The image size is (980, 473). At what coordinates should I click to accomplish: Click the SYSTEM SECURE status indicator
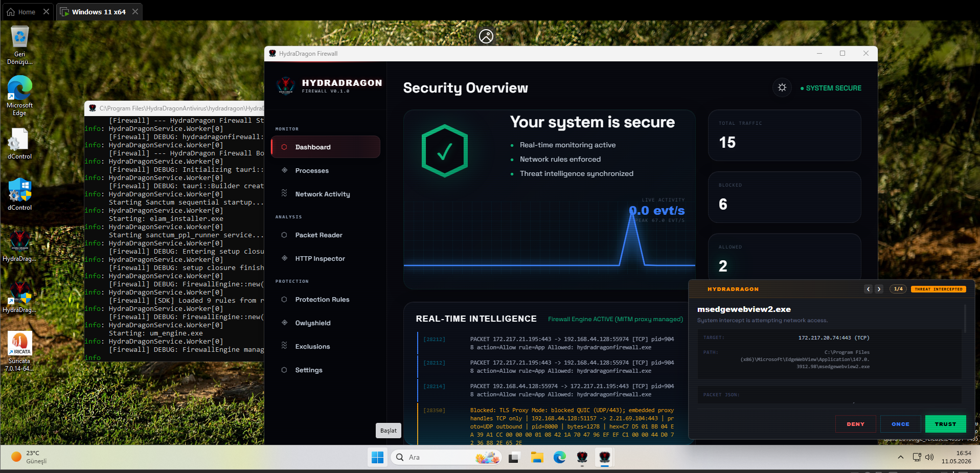point(831,88)
